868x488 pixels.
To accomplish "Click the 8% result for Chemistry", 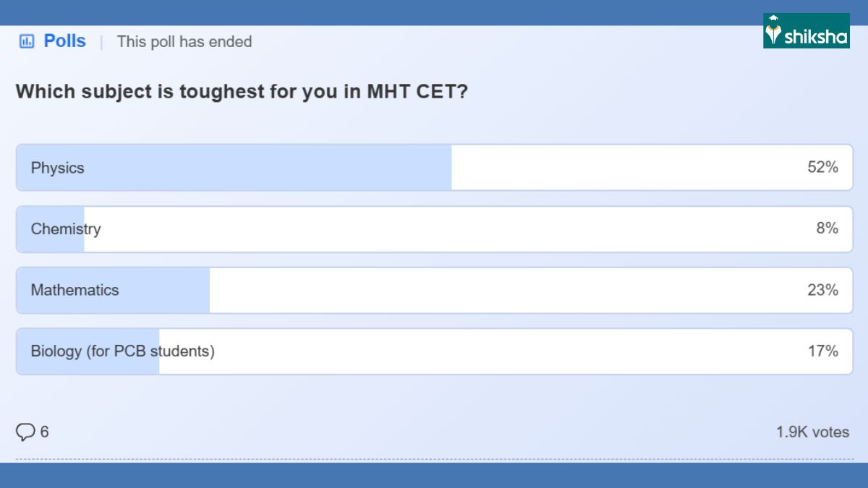I will (x=827, y=228).
